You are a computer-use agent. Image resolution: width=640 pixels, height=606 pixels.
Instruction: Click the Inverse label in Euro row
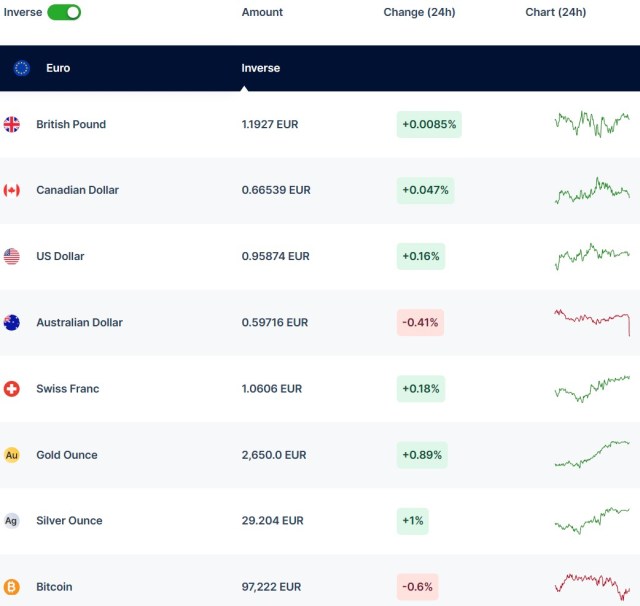pyautogui.click(x=261, y=68)
